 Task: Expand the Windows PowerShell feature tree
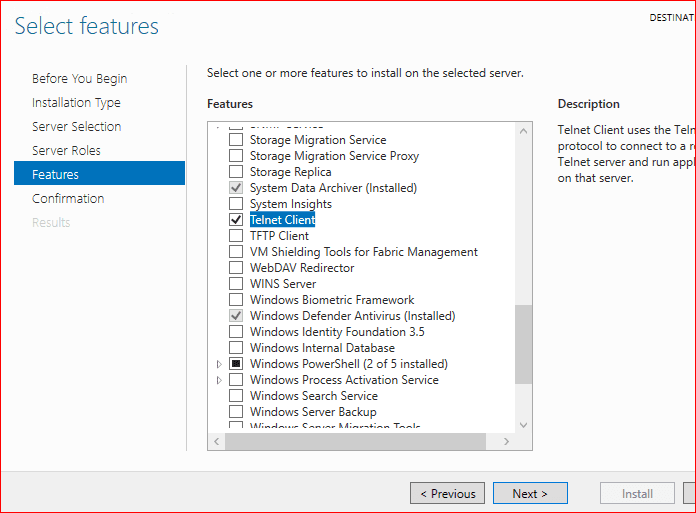(x=219, y=364)
